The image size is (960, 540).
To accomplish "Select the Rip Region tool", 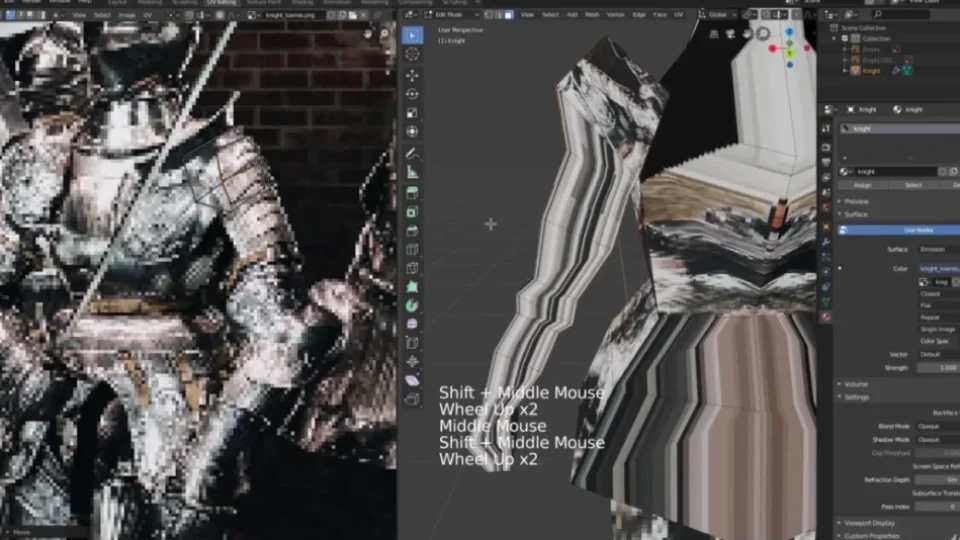I will click(x=412, y=399).
